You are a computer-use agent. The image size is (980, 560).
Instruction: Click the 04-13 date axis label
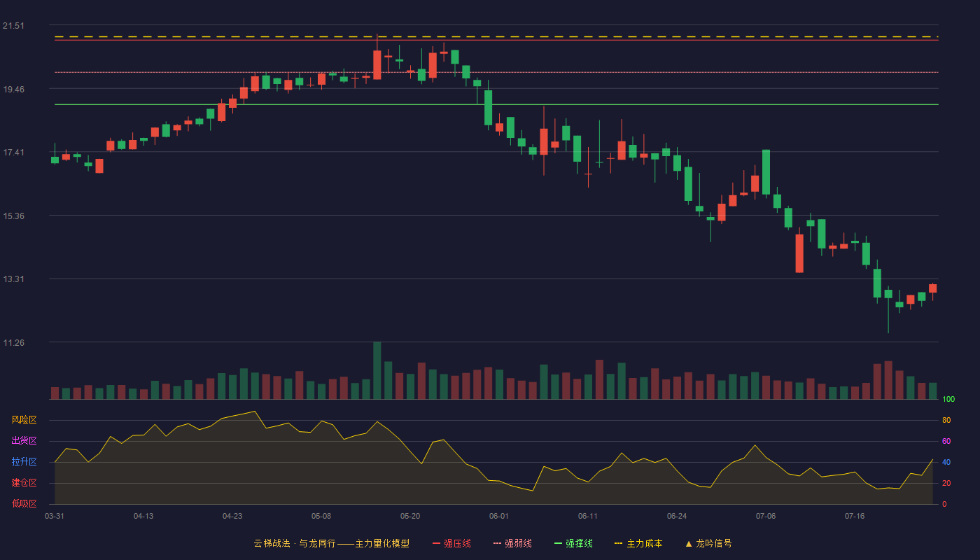(143, 516)
